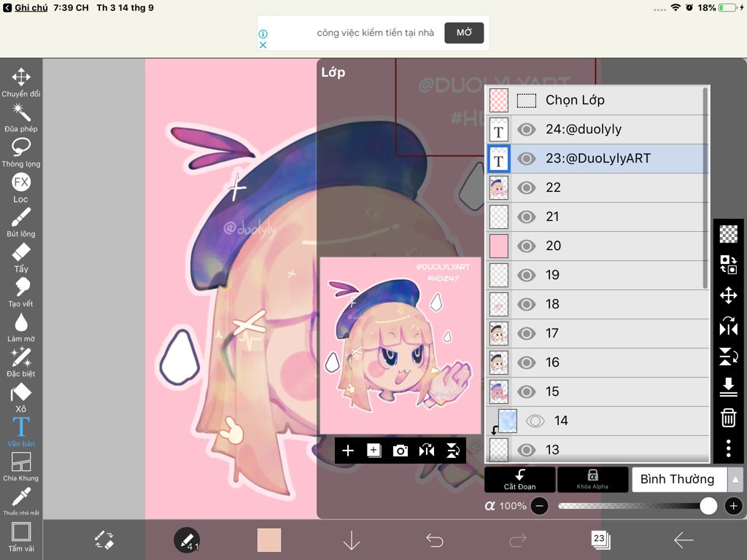The width and height of the screenshot is (747, 560).
Task: Select the Văn bản text tool
Action: click(21, 432)
